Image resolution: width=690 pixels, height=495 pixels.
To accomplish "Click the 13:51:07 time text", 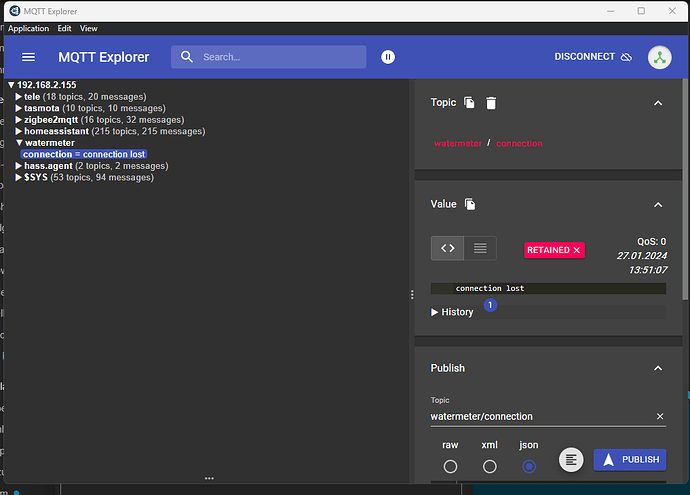I will click(648, 270).
